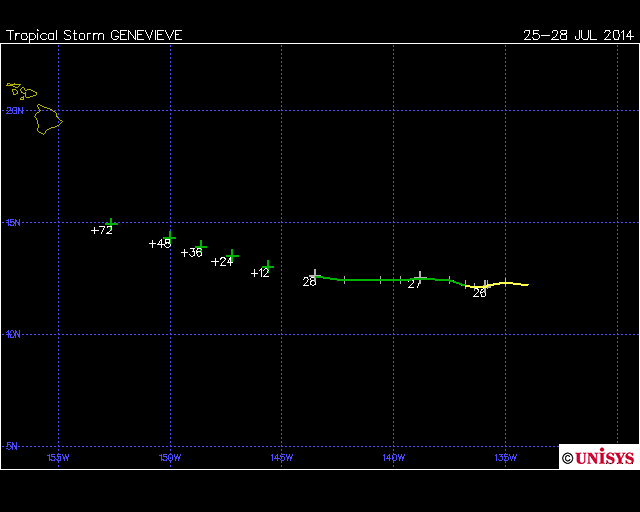Click the Unisys logo
Image resolution: width=640 pixels, height=512 pixels.
[599, 457]
